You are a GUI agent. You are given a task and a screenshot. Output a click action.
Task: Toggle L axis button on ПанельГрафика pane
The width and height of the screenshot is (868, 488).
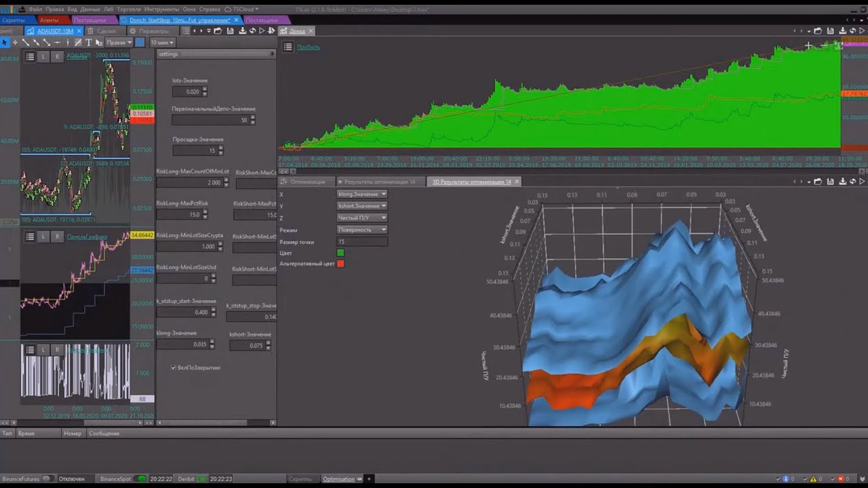43,237
